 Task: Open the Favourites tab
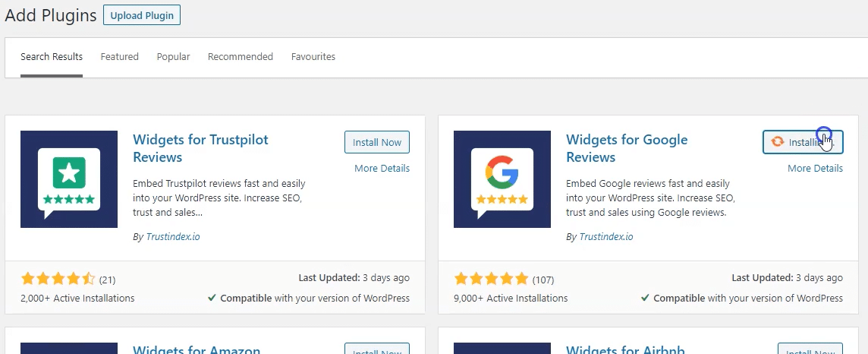click(x=313, y=56)
